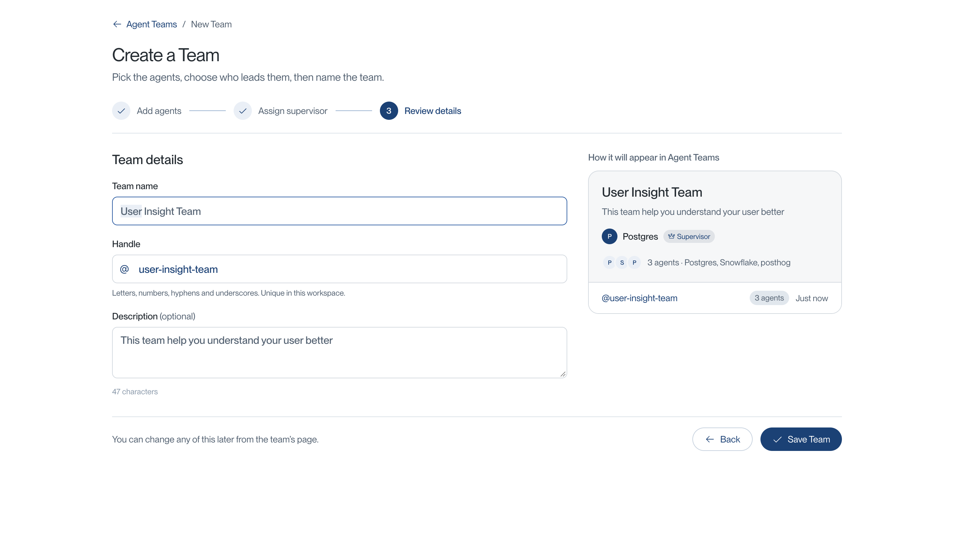Click the Assign supervisor checkmark step icon
Image resolution: width=954 pixels, height=560 pixels.
tap(243, 111)
